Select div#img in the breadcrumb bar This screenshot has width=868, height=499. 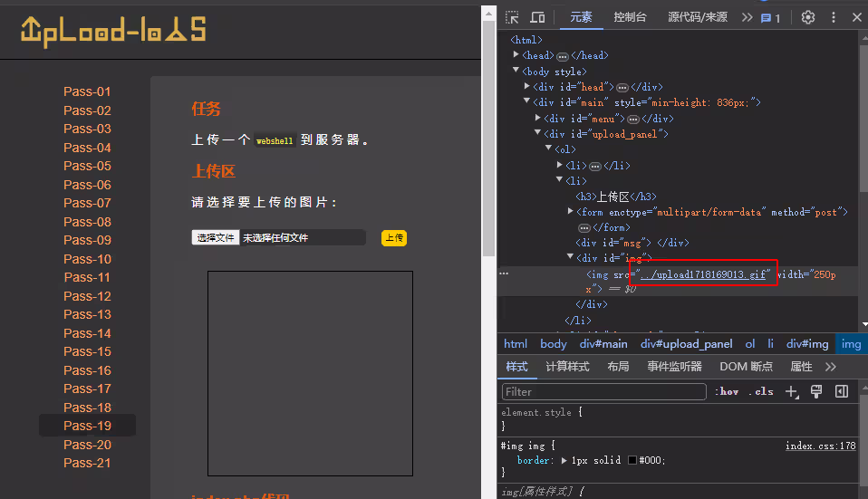coord(807,344)
